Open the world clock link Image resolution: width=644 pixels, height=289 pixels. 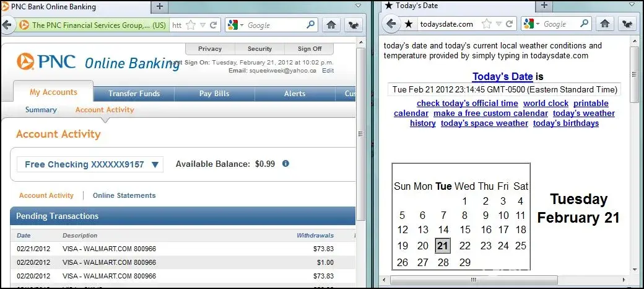coord(546,103)
